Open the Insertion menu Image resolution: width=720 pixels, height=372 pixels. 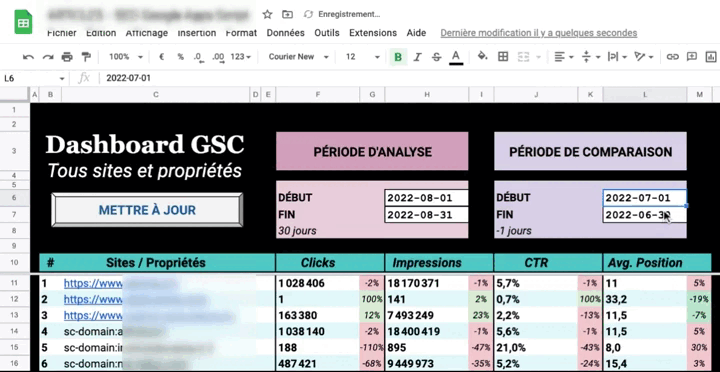tap(197, 33)
